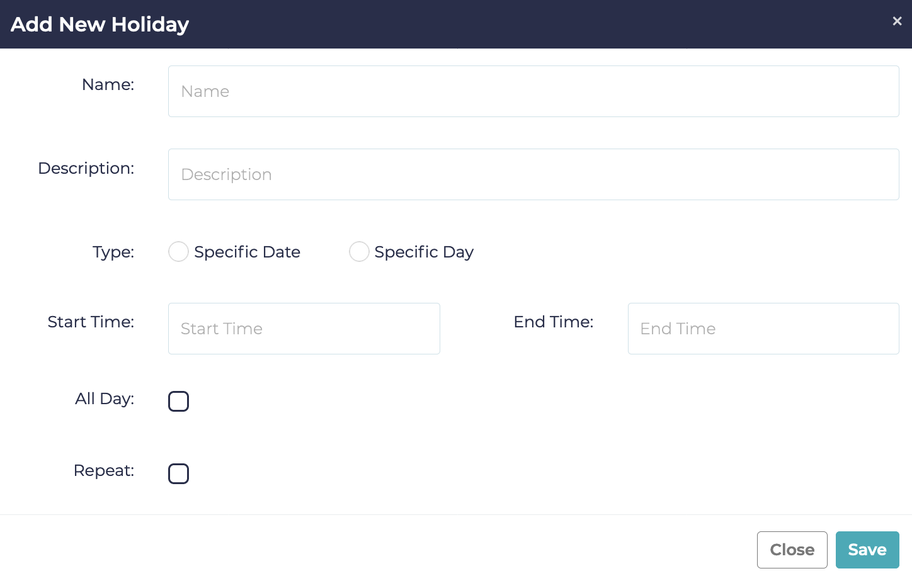This screenshot has width=912, height=588.
Task: Click the Name input field
Action: tap(533, 91)
